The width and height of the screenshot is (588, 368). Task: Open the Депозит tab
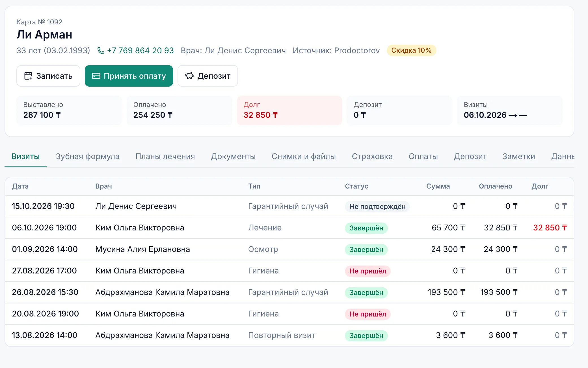click(x=470, y=156)
